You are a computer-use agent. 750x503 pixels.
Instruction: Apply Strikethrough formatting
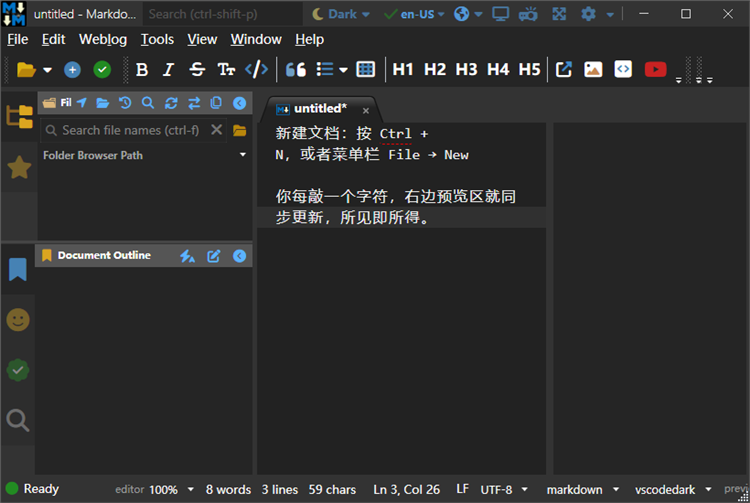[197, 70]
